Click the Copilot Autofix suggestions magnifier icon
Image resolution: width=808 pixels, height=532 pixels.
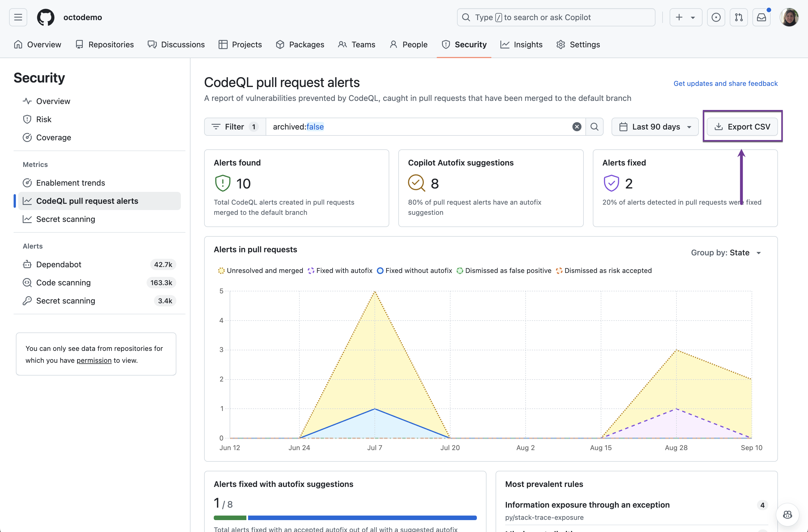pyautogui.click(x=416, y=183)
